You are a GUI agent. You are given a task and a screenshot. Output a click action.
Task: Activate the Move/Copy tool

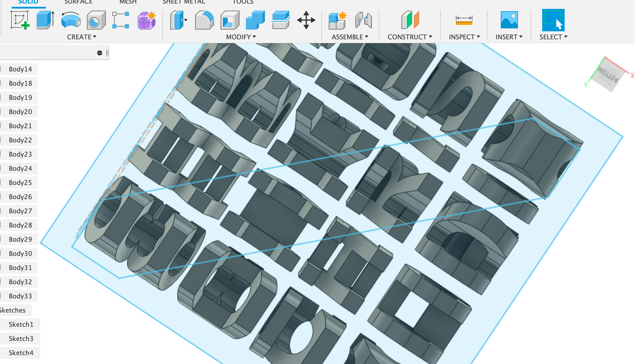(306, 20)
